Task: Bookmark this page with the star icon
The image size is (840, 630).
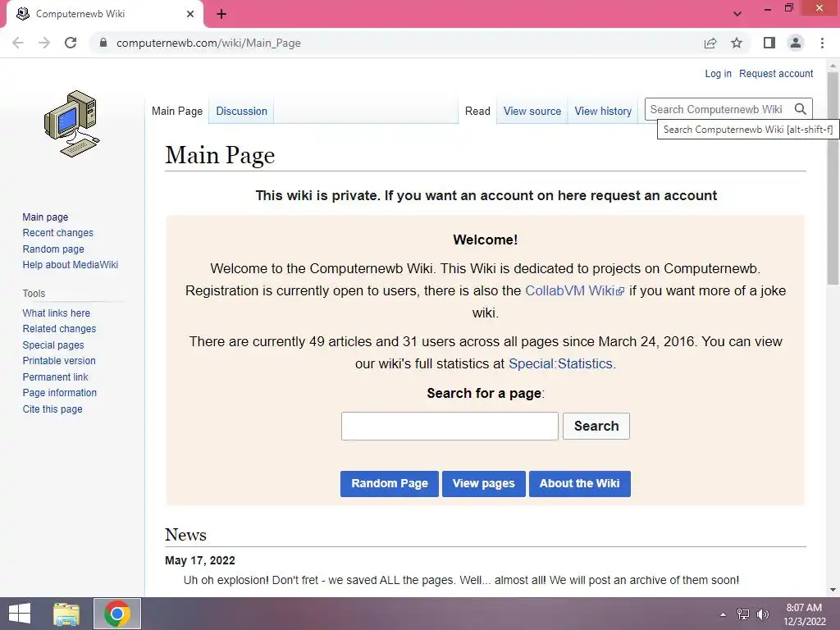Action: coord(737,43)
